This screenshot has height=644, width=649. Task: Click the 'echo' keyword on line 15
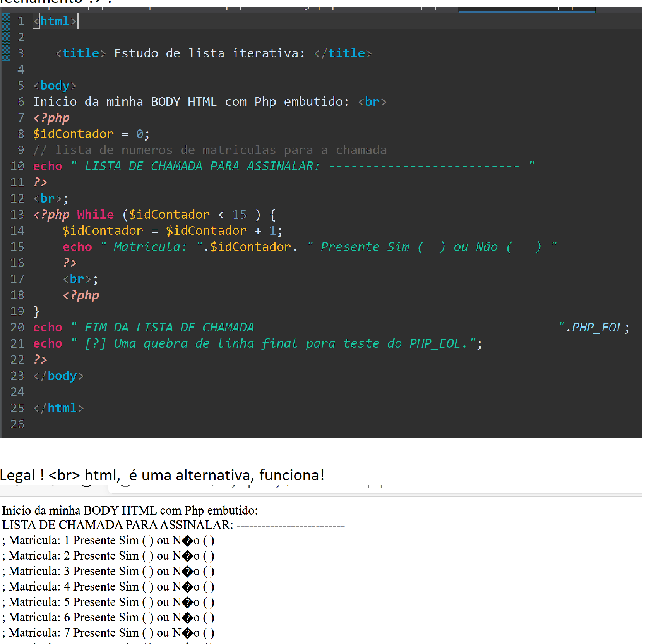coord(77,247)
